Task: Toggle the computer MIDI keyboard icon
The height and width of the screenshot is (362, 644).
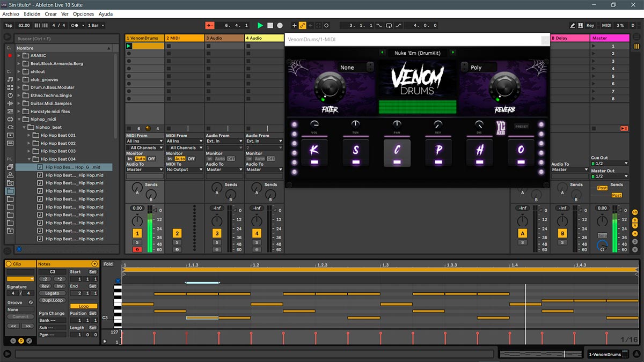Action: (x=581, y=25)
